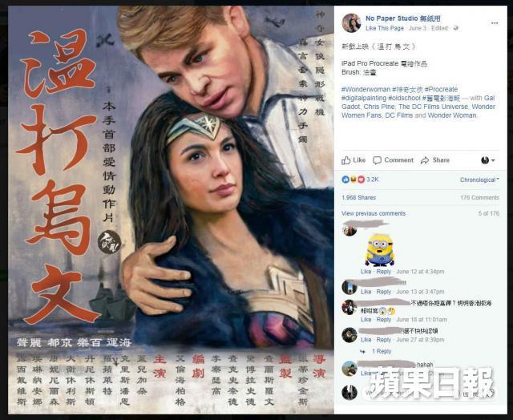Click the reaction emoji icons beside 3.2K
This screenshot has height=420, width=513.
(x=353, y=180)
